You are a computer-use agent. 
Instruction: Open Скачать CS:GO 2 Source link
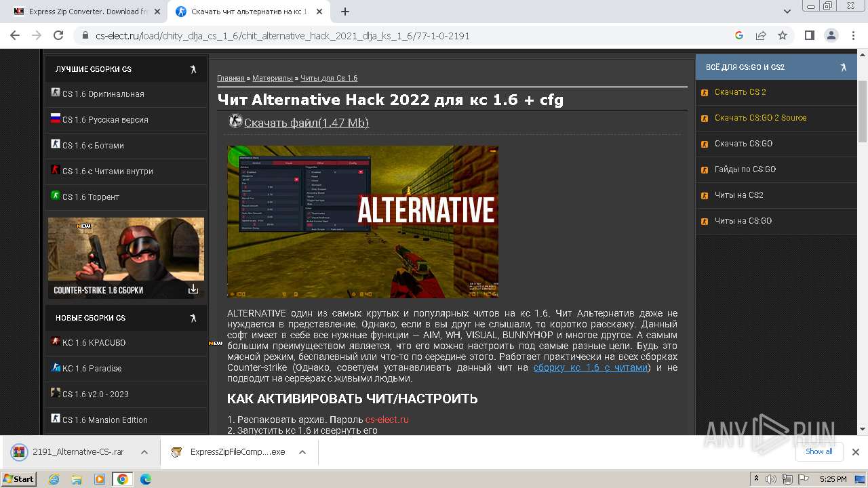click(761, 118)
